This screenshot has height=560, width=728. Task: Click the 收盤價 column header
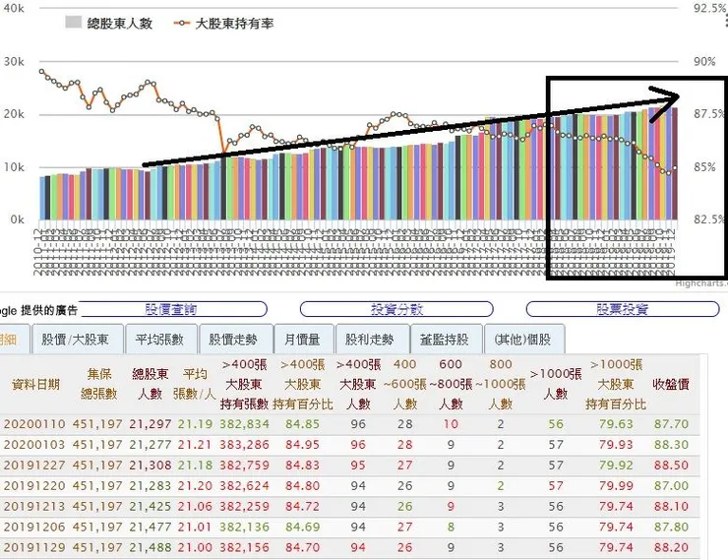click(670, 385)
